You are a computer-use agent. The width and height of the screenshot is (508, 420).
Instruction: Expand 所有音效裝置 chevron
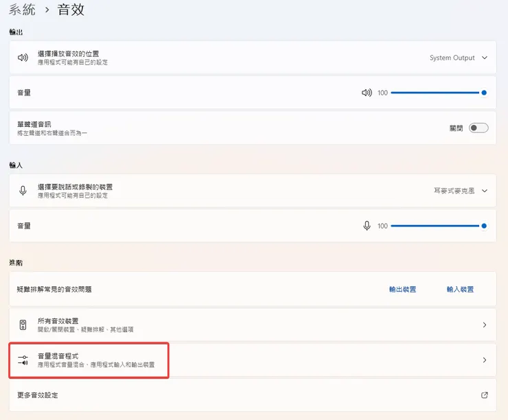(x=485, y=325)
